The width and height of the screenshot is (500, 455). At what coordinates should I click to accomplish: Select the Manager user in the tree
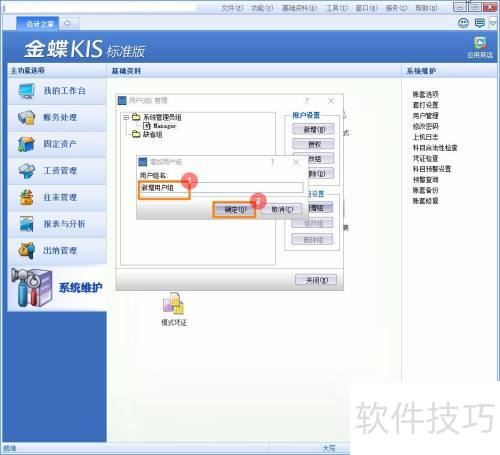[x=159, y=126]
